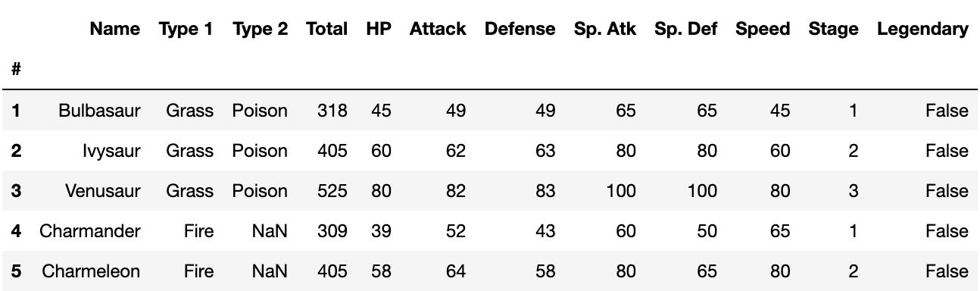980x291 pixels.
Task: Click the Stage column header
Action: coord(833,30)
